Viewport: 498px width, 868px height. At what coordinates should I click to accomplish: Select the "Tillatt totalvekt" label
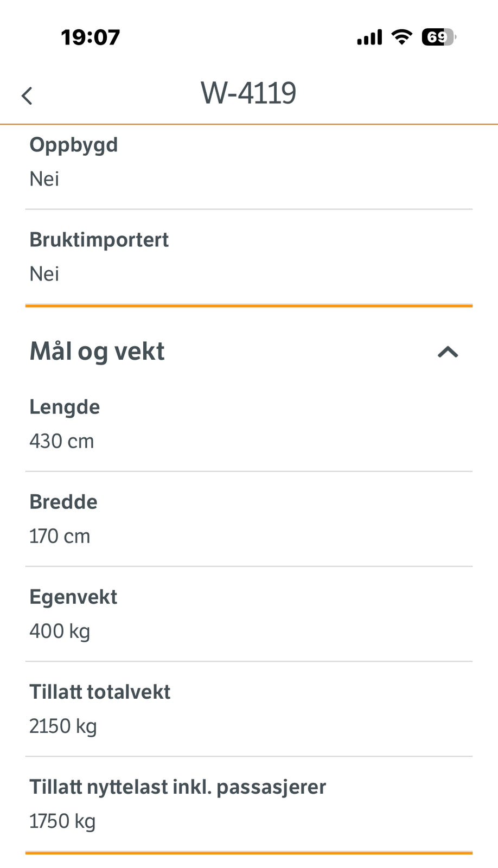coord(100,692)
